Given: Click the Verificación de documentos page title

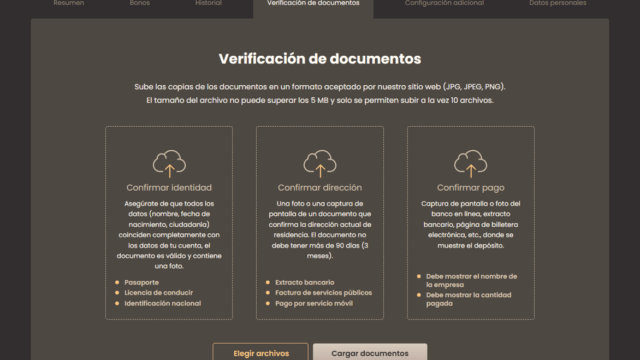Looking at the screenshot, I should (320, 59).
